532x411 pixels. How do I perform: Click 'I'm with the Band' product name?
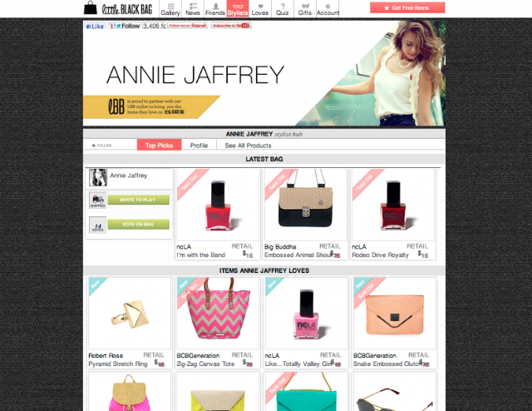click(200, 255)
